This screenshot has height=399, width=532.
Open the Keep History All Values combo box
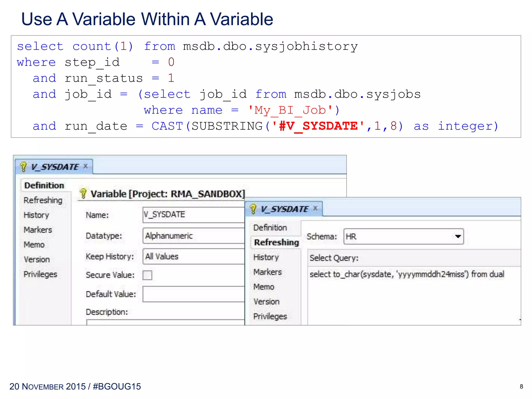click(194, 257)
